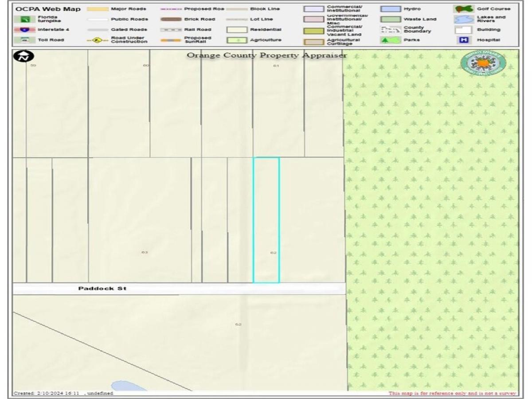Click the Florida Turnpike legend icon
532x399 pixels.
(24, 19)
